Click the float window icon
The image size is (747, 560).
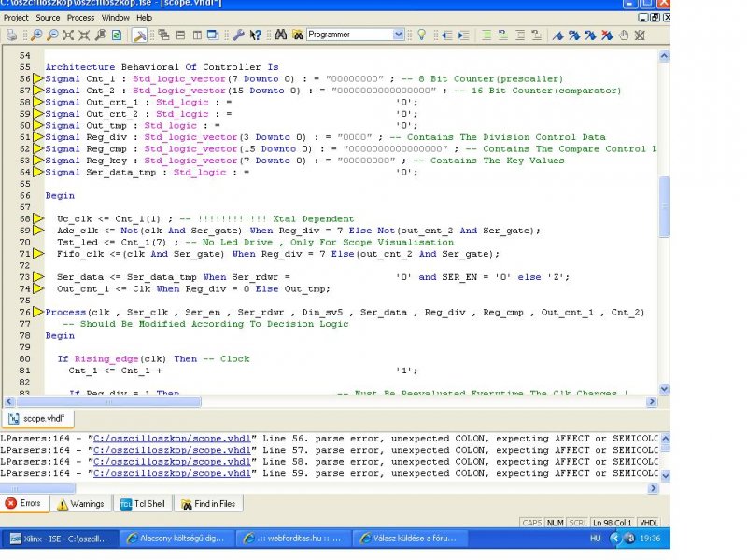click(x=213, y=35)
